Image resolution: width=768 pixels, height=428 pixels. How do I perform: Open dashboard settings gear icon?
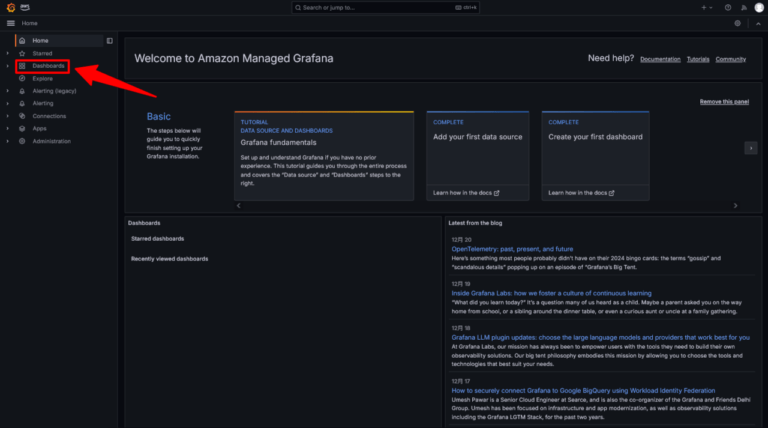point(737,23)
